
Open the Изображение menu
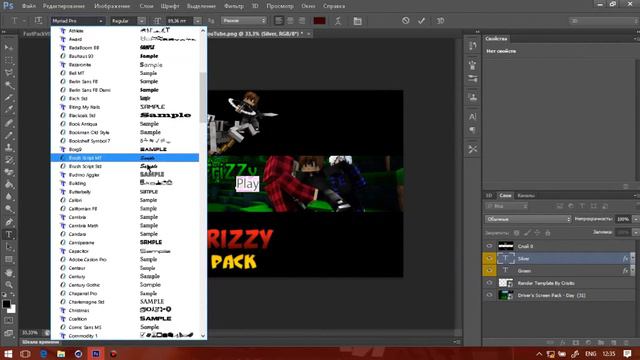(x=112, y=6)
